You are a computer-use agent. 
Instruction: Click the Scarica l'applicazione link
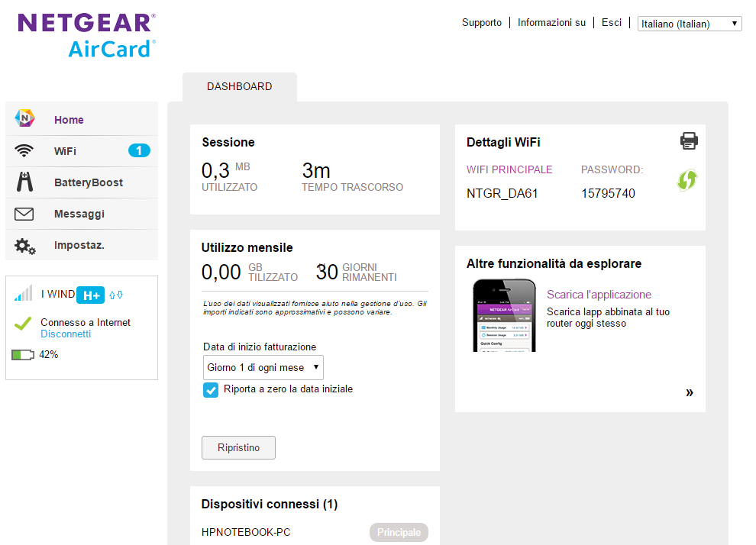(599, 295)
